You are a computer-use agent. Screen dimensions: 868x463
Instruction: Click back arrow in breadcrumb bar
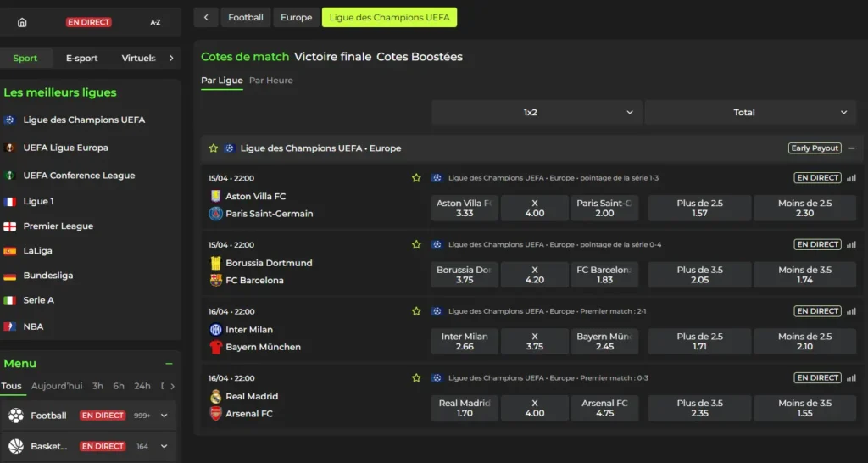(206, 17)
